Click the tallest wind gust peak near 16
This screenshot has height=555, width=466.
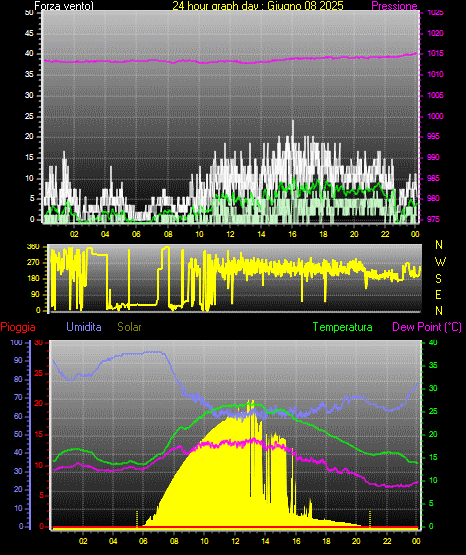tap(293, 122)
